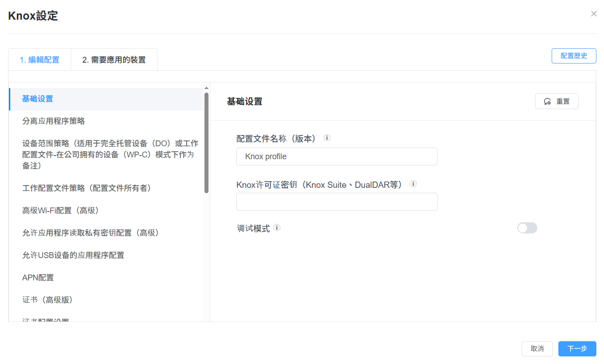Open 允许应用程序读取私有密钥配置（高级）
604x364 pixels.
(106, 233)
